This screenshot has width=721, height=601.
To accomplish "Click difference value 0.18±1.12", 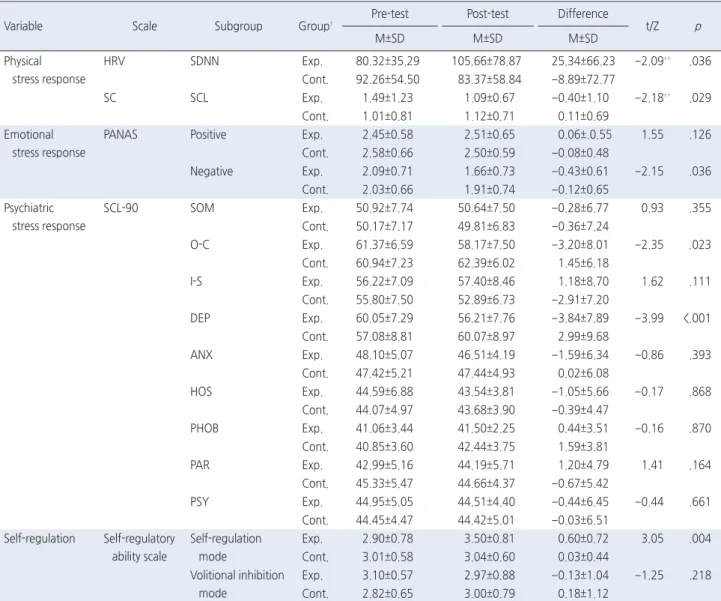I will 583,594.
